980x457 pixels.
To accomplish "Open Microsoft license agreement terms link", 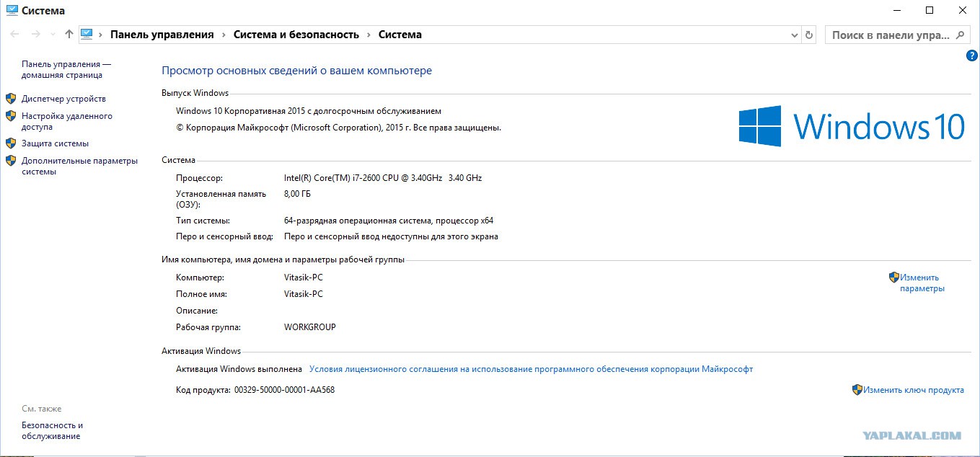I will [531, 369].
